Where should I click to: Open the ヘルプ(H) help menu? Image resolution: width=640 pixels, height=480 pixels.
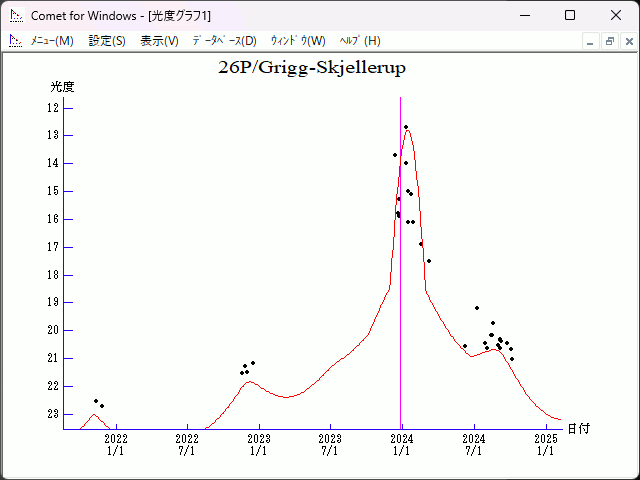pos(360,41)
